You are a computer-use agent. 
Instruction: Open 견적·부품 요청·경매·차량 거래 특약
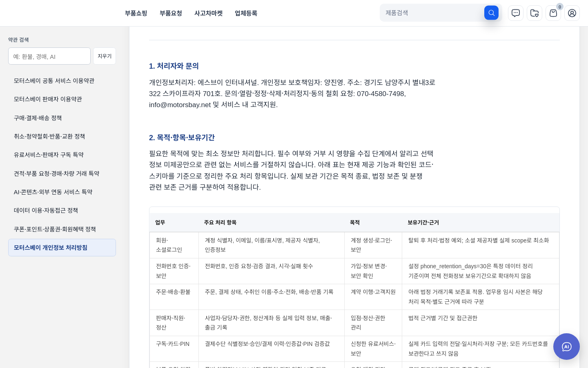[62, 173]
